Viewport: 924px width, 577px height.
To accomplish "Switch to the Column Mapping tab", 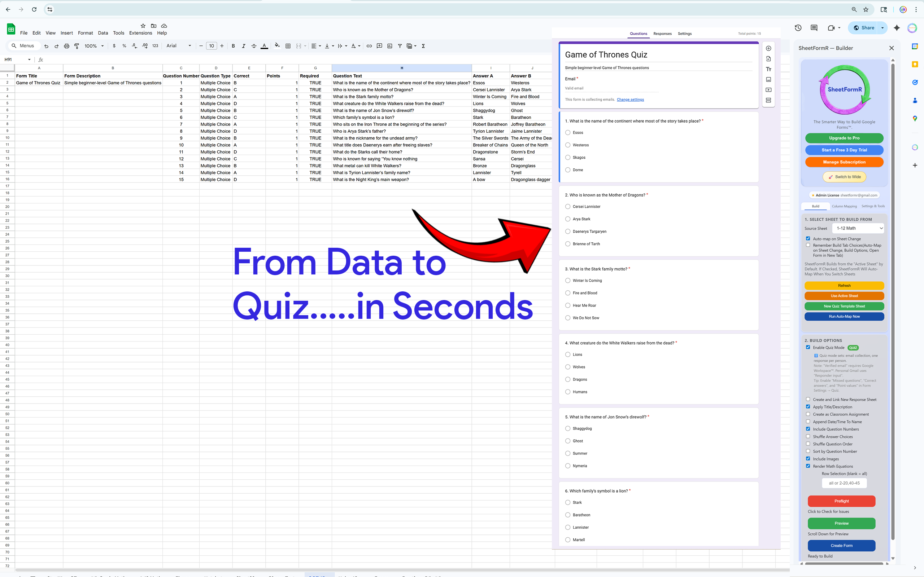I will tap(844, 206).
